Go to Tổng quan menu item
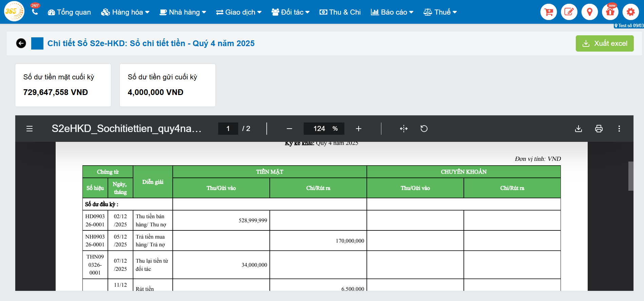 pyautogui.click(x=69, y=12)
